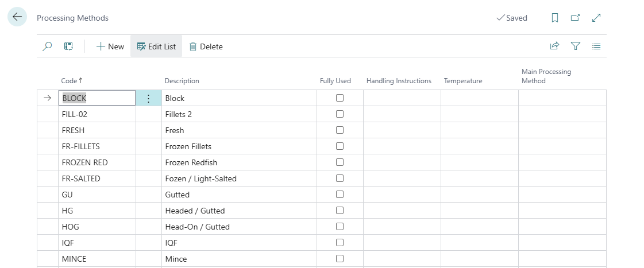Screen dimensions: 644x268
Task: Create a new processing method with New
Action: click(x=110, y=46)
